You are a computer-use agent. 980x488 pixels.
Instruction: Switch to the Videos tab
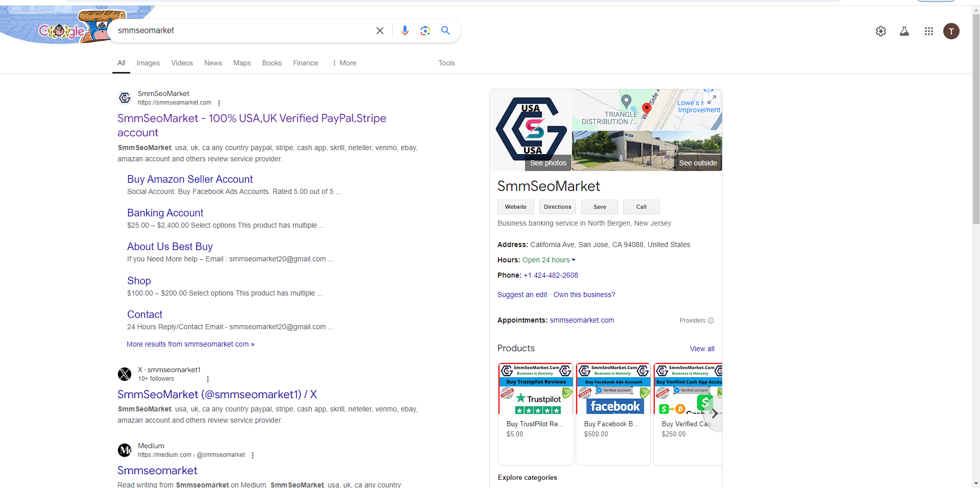click(182, 63)
